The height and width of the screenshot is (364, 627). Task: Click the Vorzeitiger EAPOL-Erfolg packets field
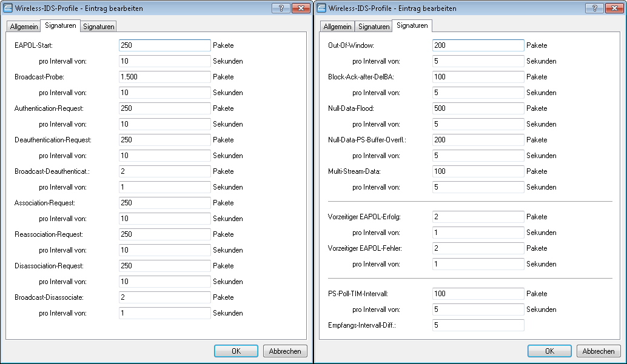478,217
